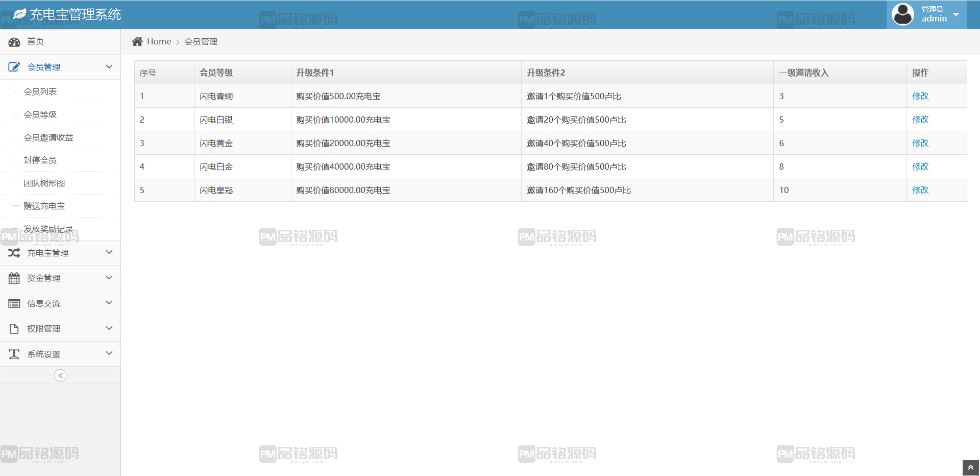Click 修改 for 闪电皇冠 row
This screenshot has height=476, width=980.
point(920,190)
